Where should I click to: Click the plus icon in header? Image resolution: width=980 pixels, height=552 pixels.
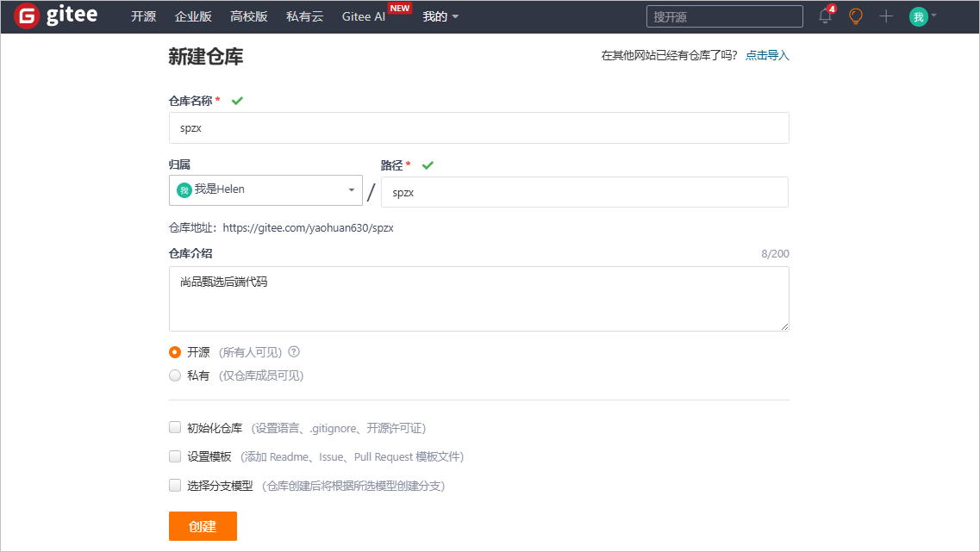coord(886,16)
